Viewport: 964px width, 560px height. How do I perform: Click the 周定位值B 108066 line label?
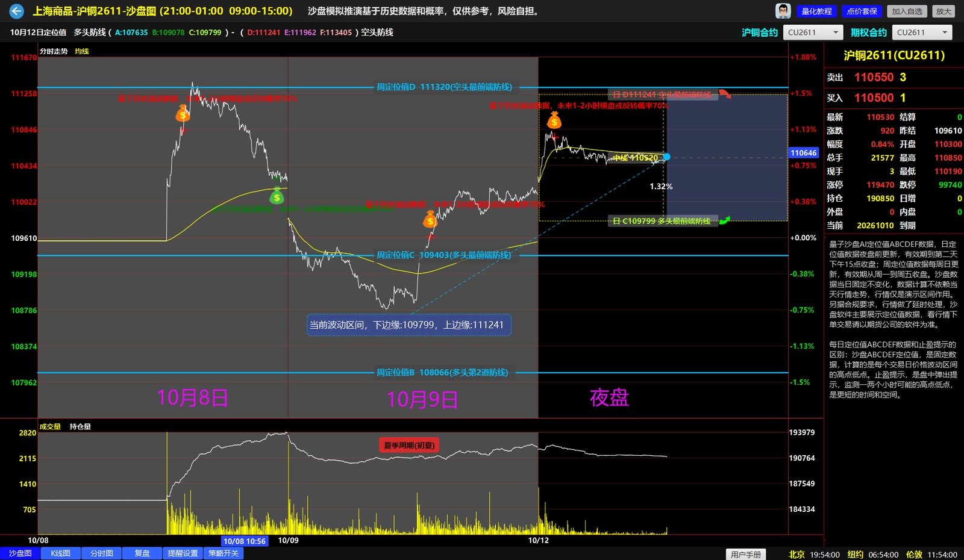click(443, 373)
